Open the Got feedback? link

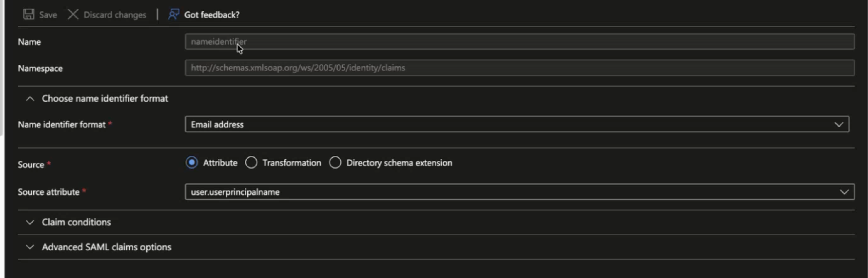(x=212, y=15)
